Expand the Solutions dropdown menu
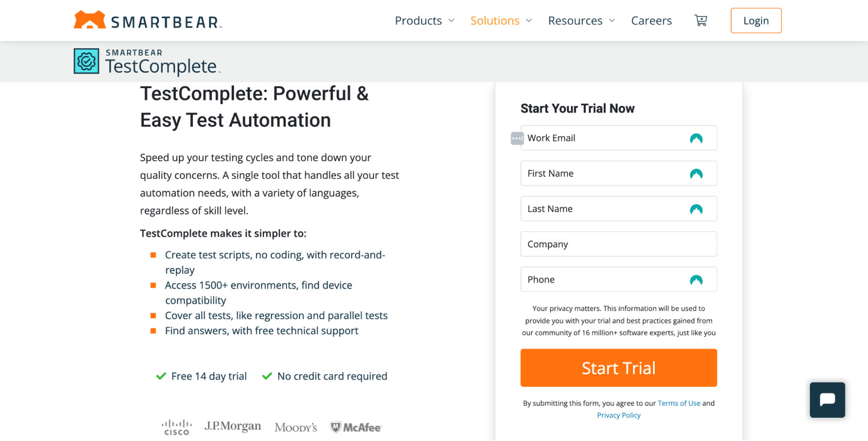Image resolution: width=868 pixels, height=441 pixels. [501, 21]
